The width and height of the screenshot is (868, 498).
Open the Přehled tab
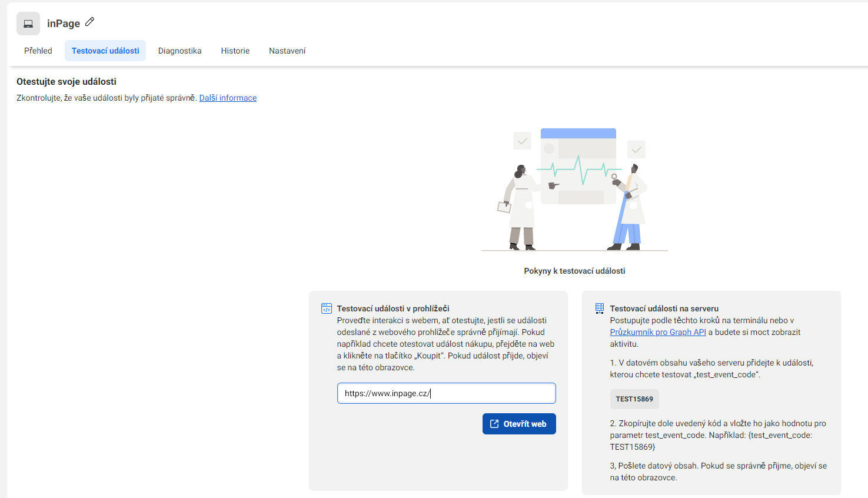tap(38, 51)
